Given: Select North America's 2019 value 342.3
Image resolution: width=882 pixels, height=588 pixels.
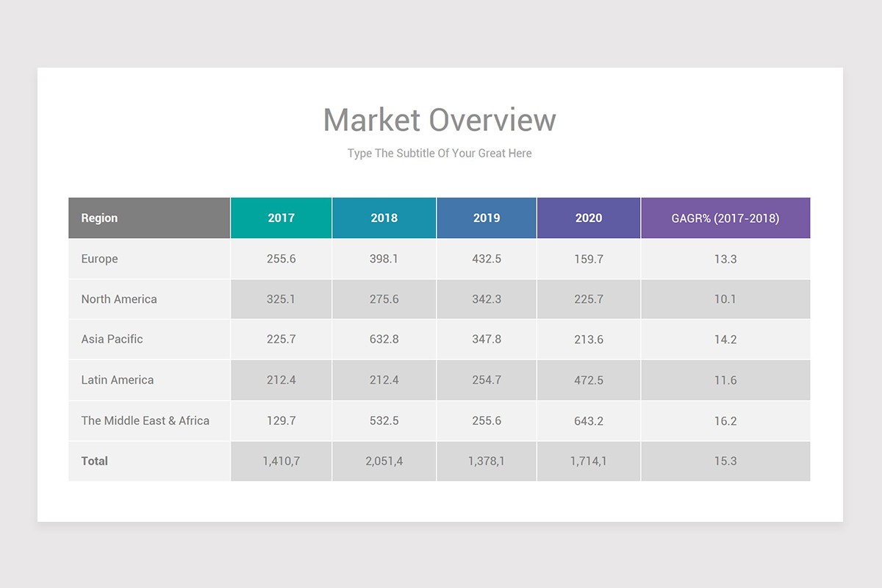Looking at the screenshot, I should click(487, 299).
